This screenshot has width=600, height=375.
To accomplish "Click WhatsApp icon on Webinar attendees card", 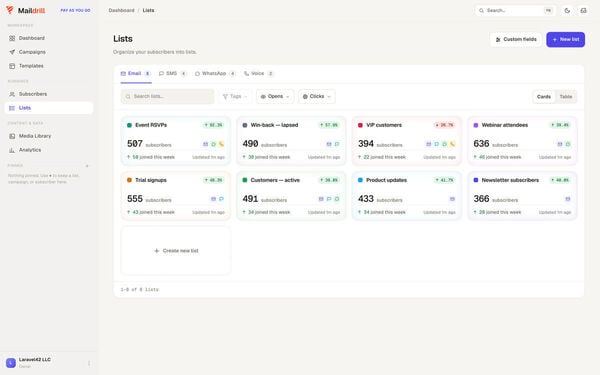I will (568, 144).
